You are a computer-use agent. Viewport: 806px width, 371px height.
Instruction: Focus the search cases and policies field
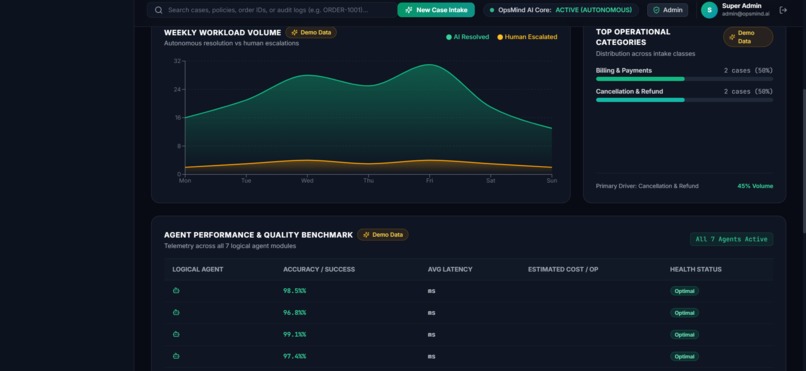coord(272,10)
